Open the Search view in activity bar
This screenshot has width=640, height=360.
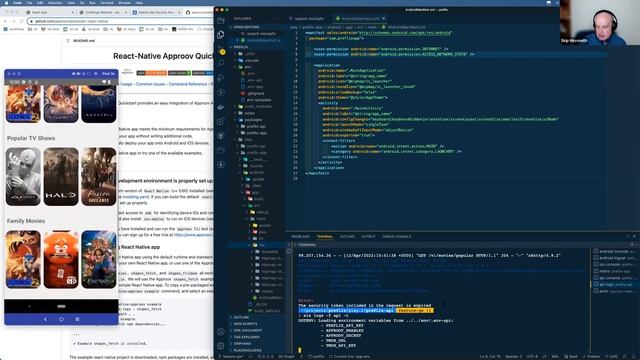tap(221, 64)
